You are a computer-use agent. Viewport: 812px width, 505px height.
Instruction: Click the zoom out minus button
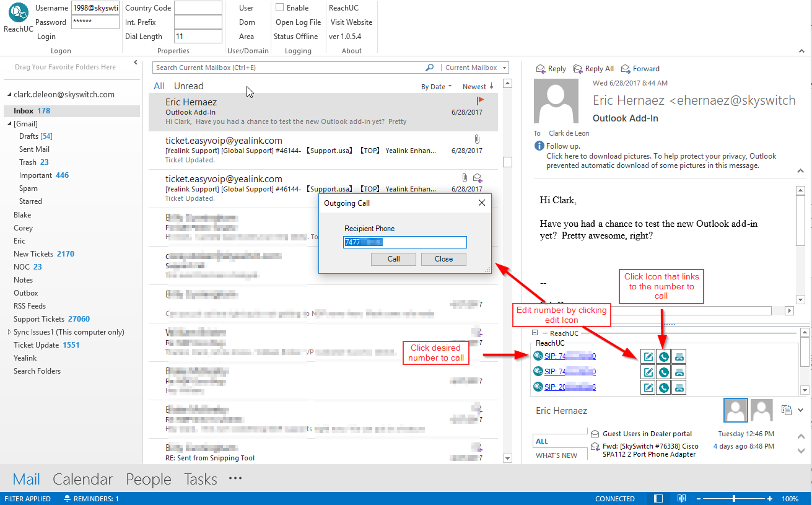coord(697,499)
